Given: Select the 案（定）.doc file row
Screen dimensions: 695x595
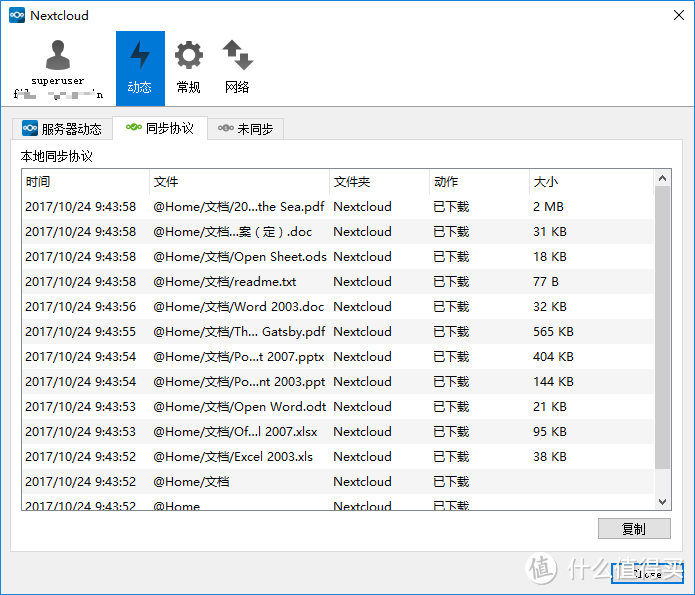Looking at the screenshot, I should pos(338,231).
